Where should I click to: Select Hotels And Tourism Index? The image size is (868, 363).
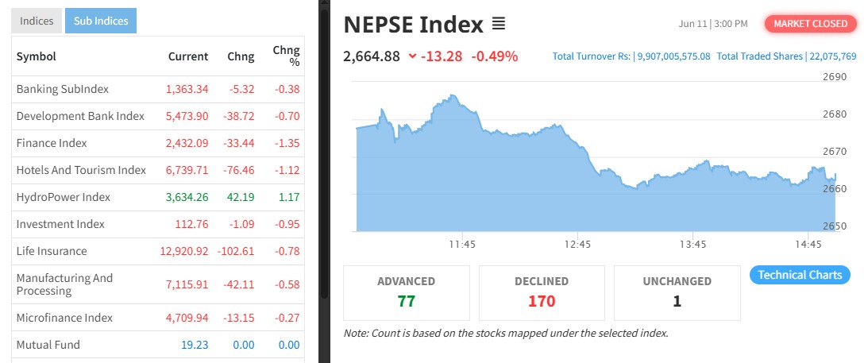[81, 170]
